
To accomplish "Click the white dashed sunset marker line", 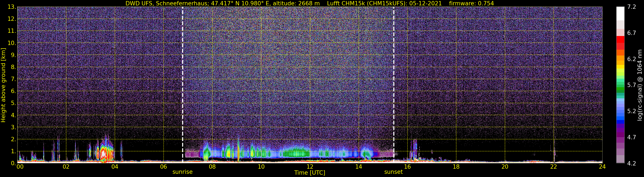I will [394, 85].
